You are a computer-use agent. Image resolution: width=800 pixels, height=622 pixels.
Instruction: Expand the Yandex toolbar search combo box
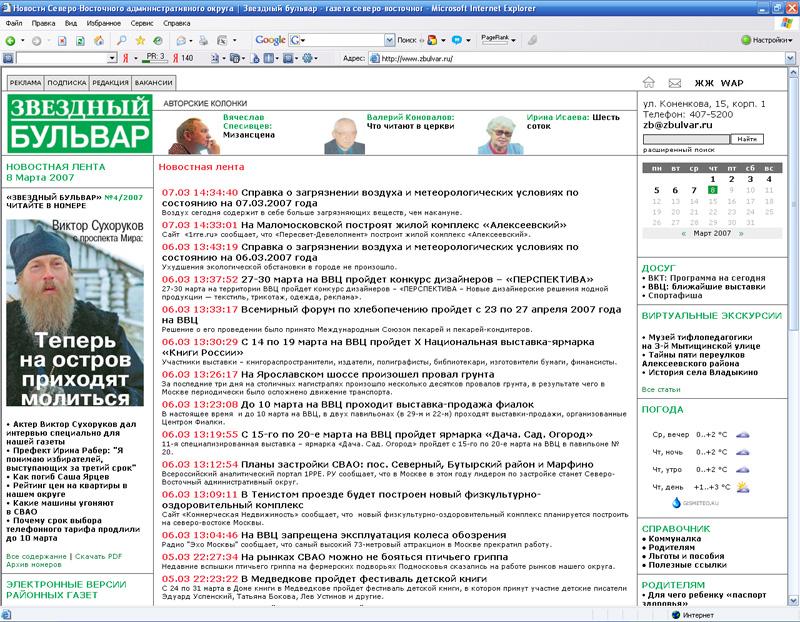pyautogui.click(x=112, y=58)
